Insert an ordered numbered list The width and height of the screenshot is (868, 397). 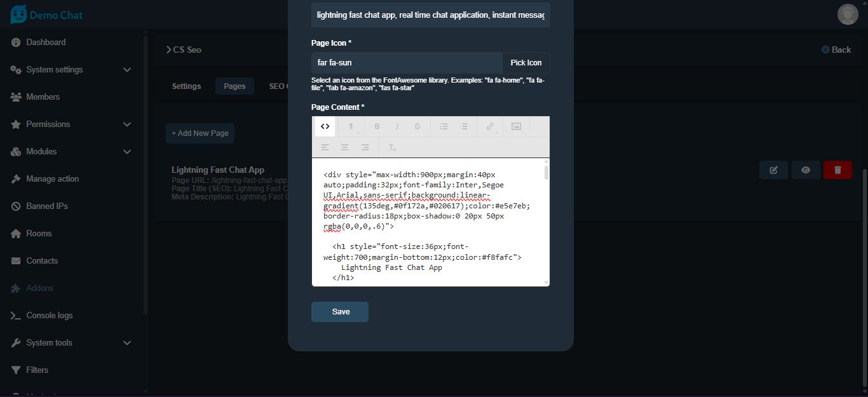[464, 126]
